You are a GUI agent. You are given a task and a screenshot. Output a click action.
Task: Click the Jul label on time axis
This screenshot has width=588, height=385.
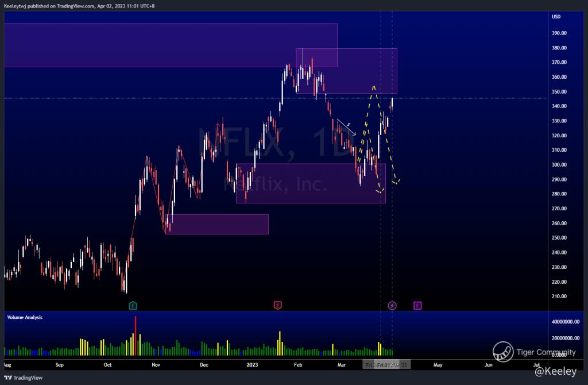(537, 365)
